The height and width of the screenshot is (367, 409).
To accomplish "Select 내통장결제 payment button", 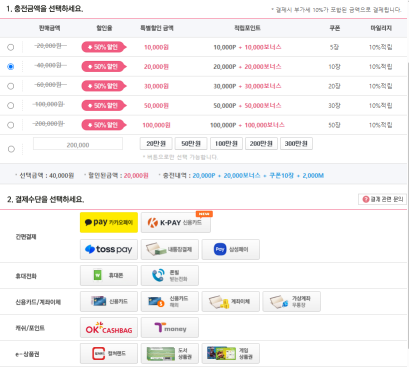I will coord(170,249).
